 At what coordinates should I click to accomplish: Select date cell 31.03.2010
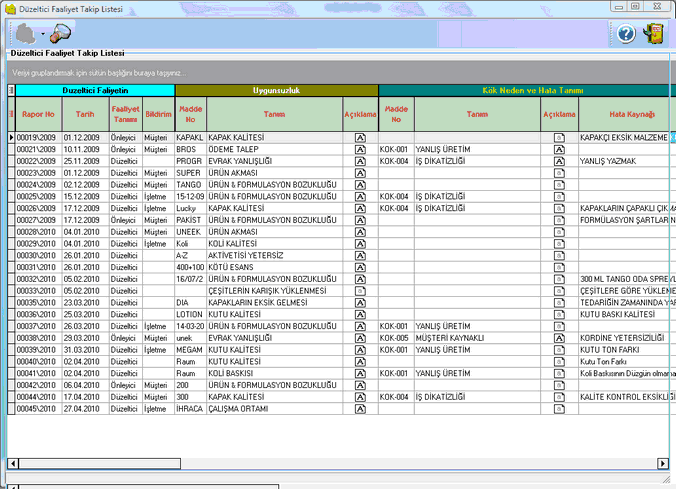click(85, 350)
